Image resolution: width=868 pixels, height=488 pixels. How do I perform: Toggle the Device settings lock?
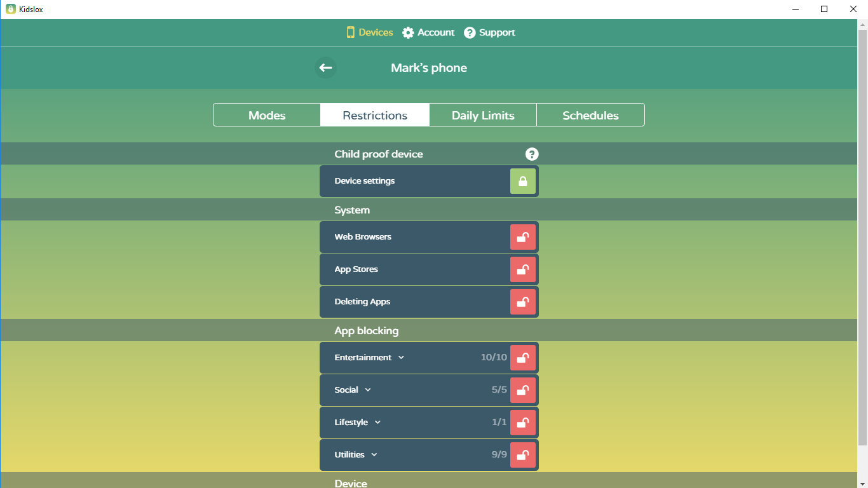tap(523, 181)
